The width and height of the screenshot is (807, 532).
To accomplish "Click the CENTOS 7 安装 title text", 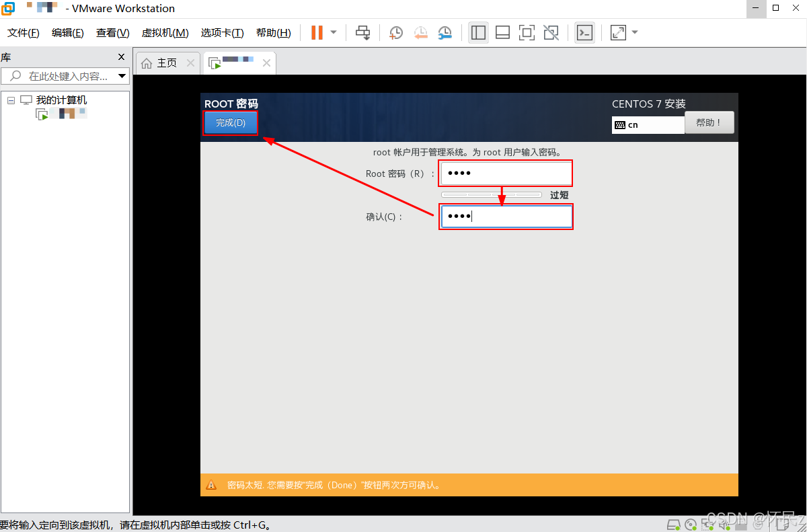I will (x=649, y=104).
